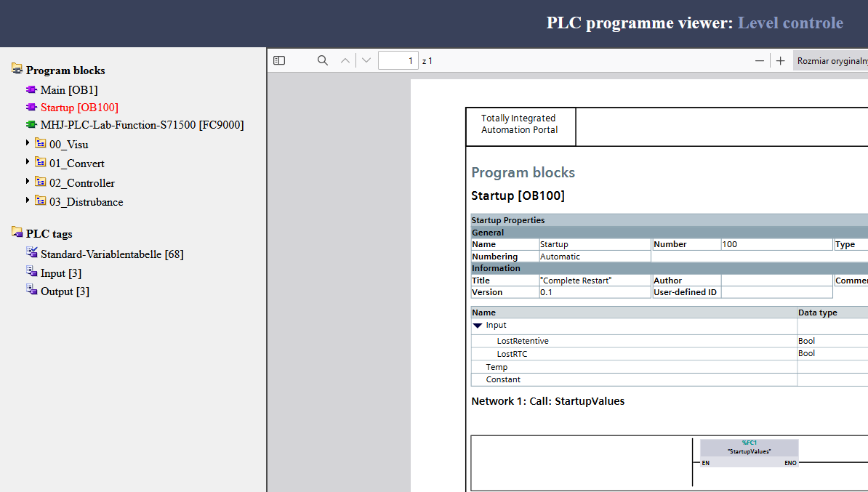Open Main [OB1] block
The height and width of the screenshot is (492, 868).
click(69, 89)
